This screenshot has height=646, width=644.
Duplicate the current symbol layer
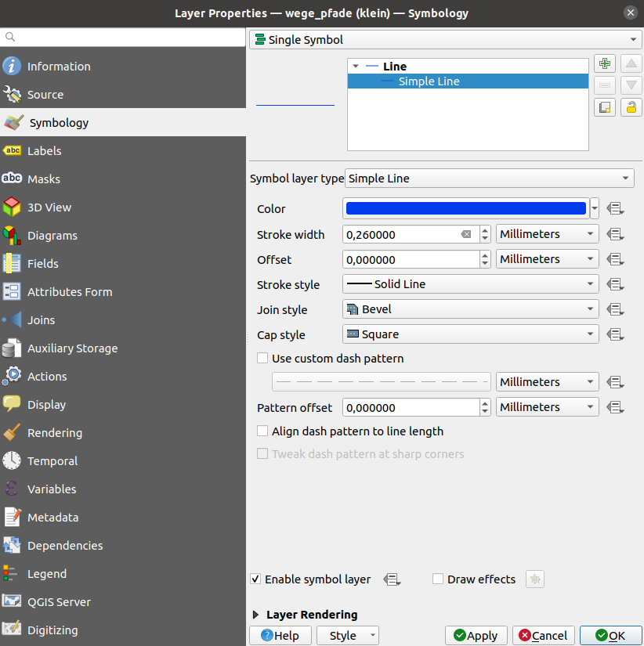(604, 107)
